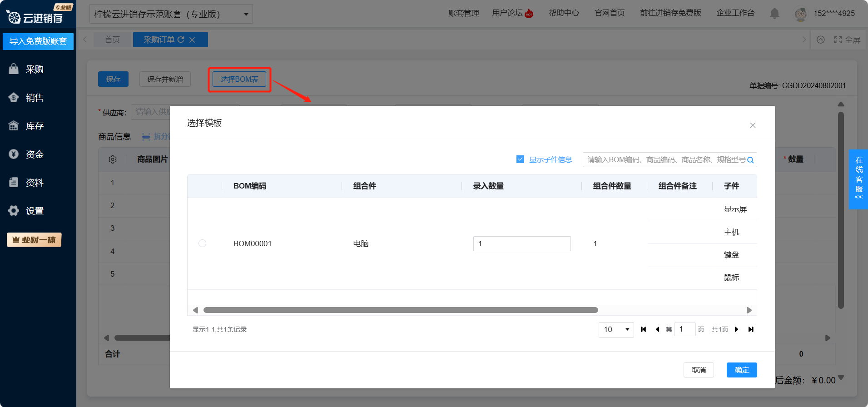The image size is (868, 407).
Task: Click the page number input field
Action: coord(684,329)
